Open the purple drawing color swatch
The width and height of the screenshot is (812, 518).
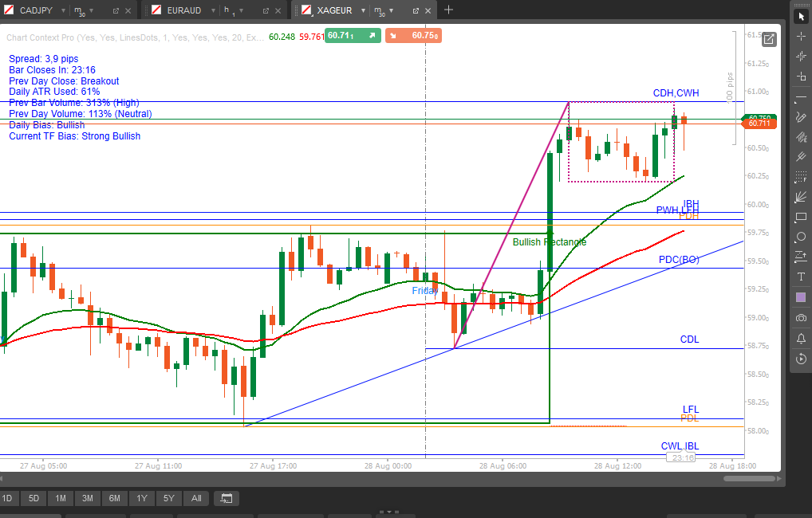801,297
